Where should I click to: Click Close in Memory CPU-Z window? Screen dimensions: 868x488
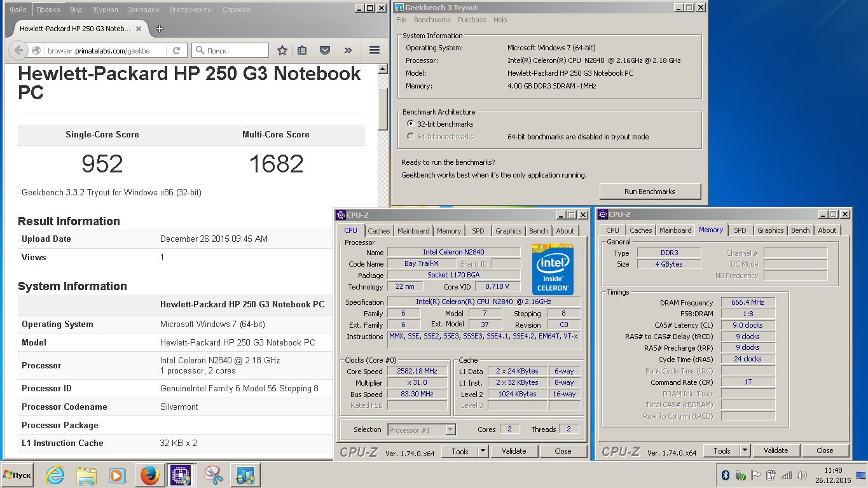(825, 450)
